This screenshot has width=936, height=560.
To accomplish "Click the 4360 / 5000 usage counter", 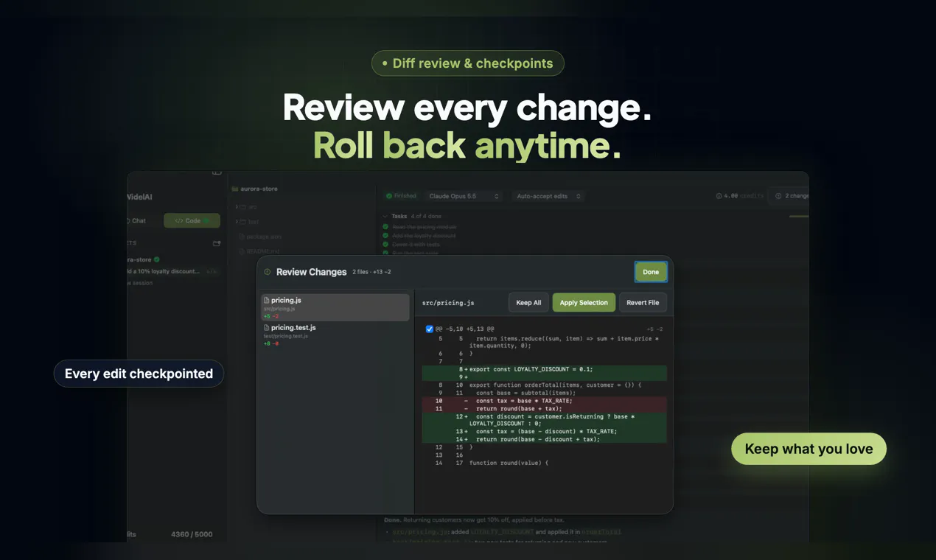I will pyautogui.click(x=192, y=534).
